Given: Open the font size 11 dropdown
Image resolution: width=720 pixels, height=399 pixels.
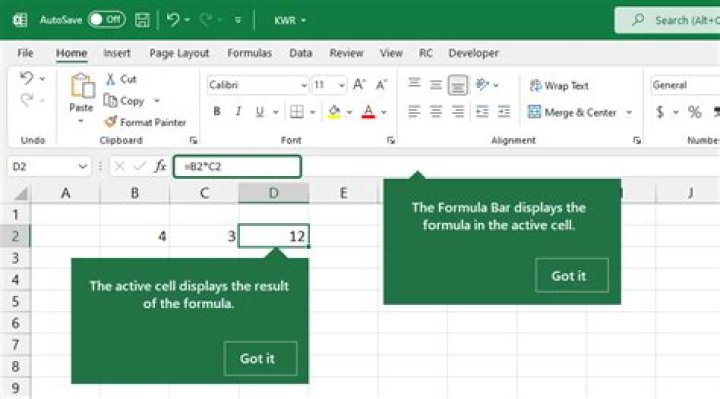Looking at the screenshot, I should 341,85.
